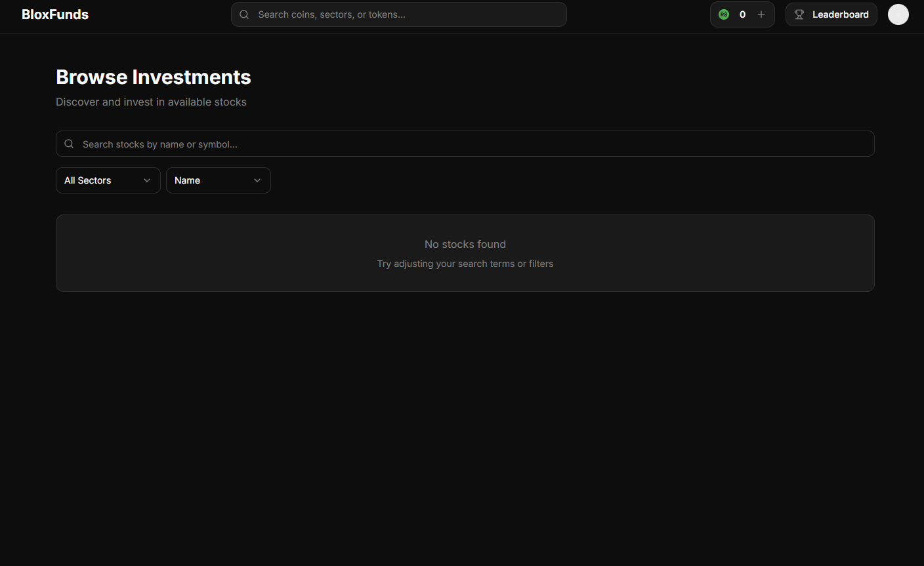Focus the coins, sectors, or tokens search field
This screenshot has height=566, width=924.
[407, 14]
